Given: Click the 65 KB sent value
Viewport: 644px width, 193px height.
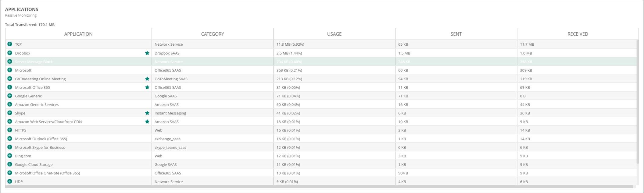Looking at the screenshot, I should (403, 44).
